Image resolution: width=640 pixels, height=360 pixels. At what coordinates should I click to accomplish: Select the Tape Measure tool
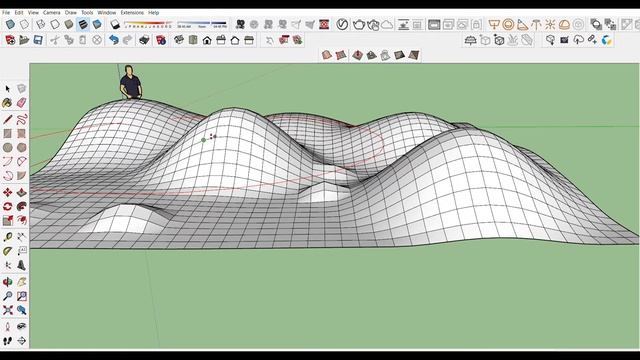(x=7, y=237)
